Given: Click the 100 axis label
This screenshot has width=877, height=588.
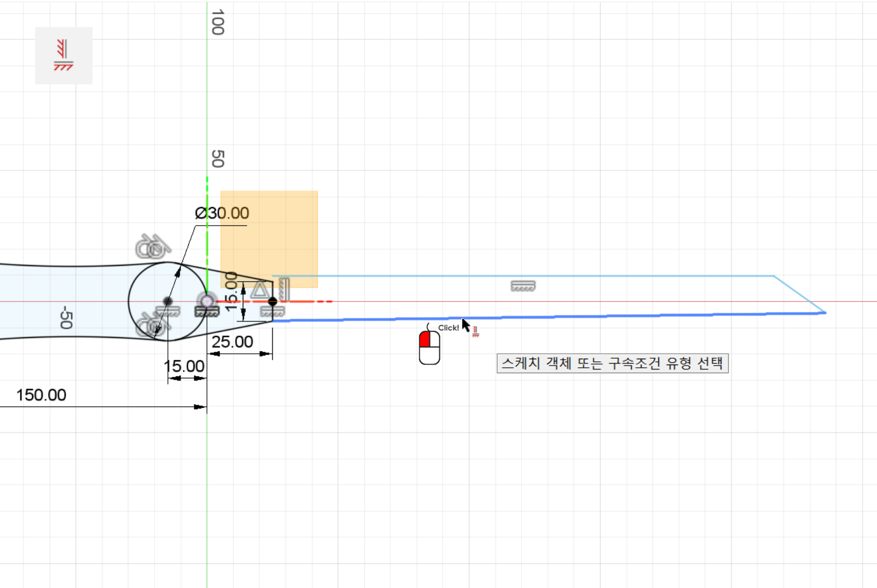Looking at the screenshot, I should (218, 22).
